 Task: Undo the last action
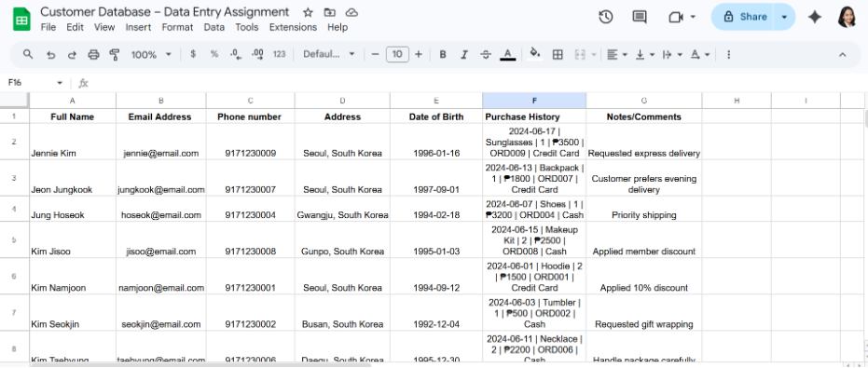click(x=51, y=54)
